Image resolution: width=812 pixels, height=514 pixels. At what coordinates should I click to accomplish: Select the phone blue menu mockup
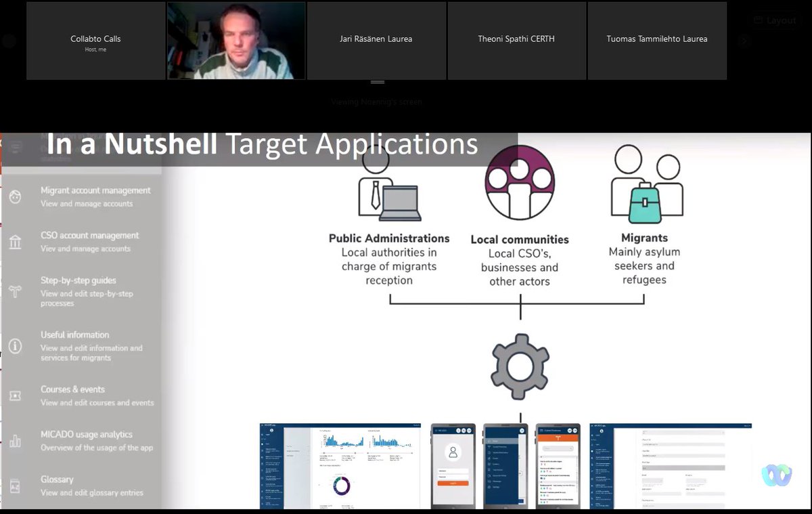505,466
